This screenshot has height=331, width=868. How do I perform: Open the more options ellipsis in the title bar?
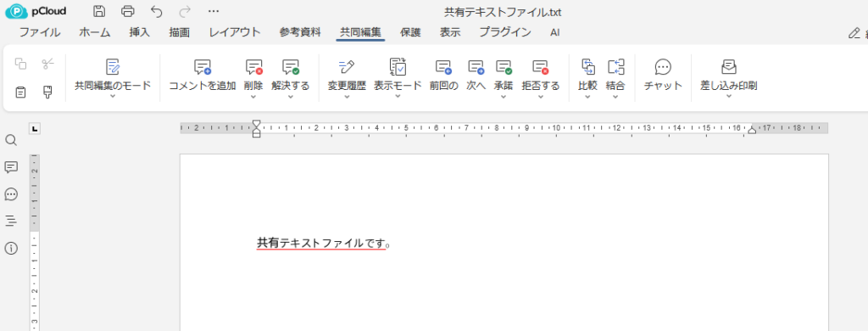pyautogui.click(x=214, y=11)
